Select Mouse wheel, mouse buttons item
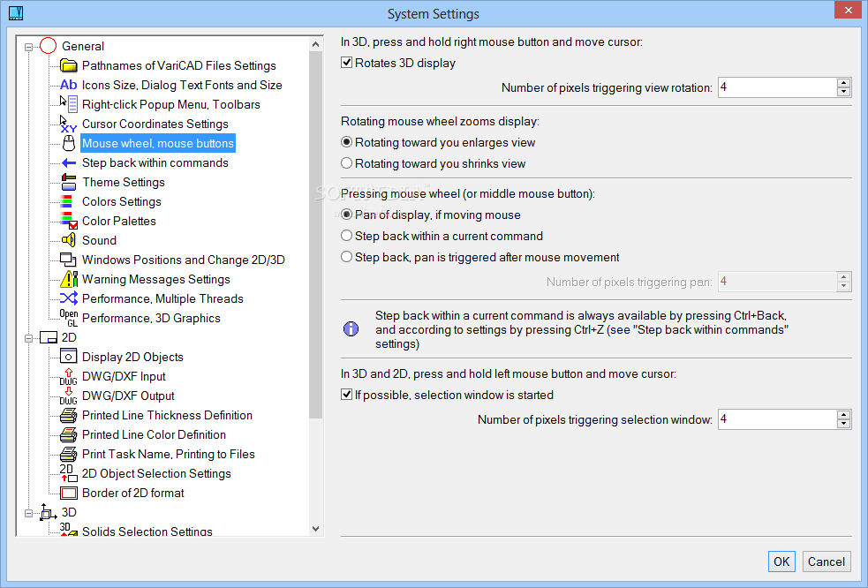868x588 pixels. (158, 143)
